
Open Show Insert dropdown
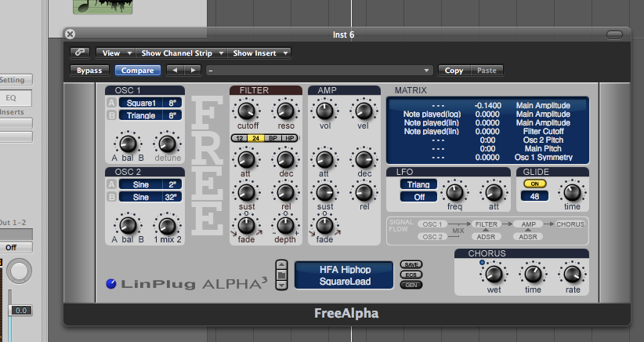pyautogui.click(x=259, y=53)
